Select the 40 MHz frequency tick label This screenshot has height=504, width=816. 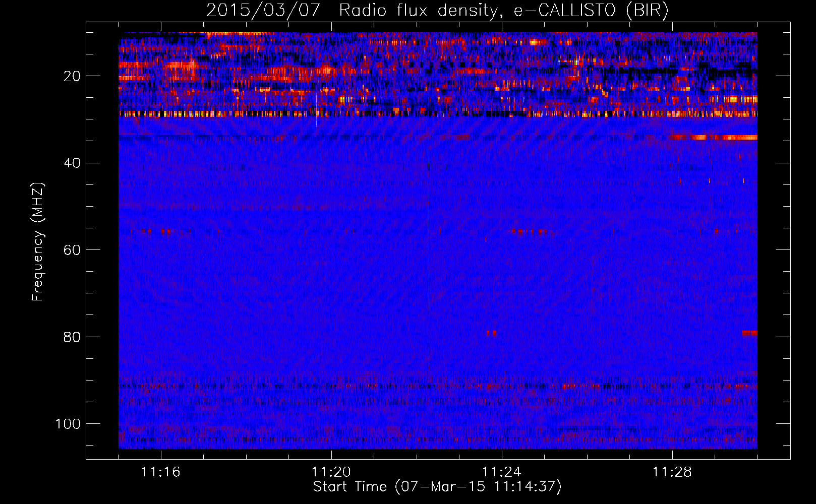click(73, 163)
